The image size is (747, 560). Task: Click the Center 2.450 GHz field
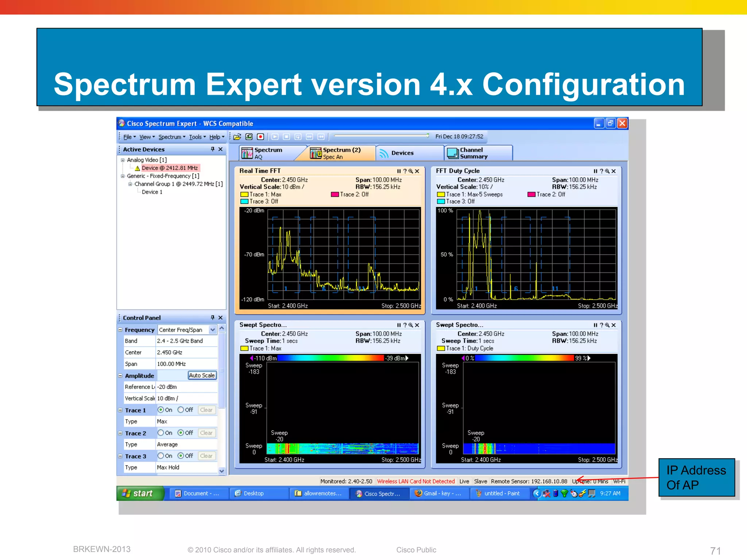click(x=187, y=353)
